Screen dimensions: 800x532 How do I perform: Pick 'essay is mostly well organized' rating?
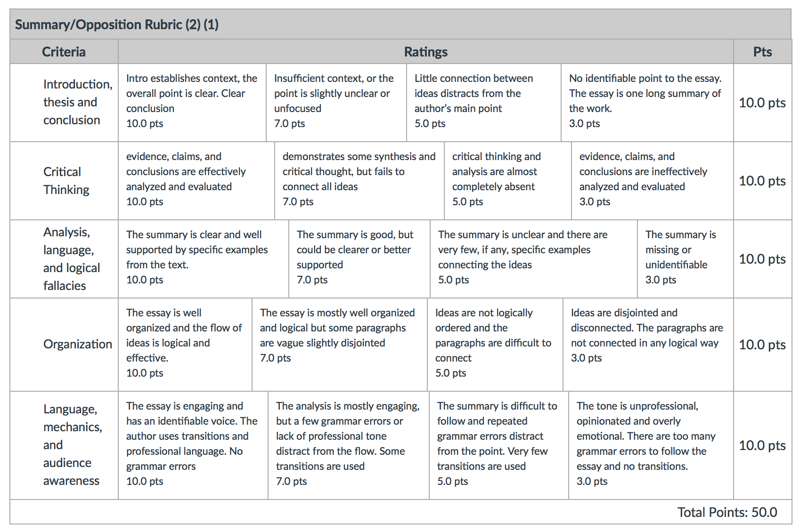pos(339,335)
